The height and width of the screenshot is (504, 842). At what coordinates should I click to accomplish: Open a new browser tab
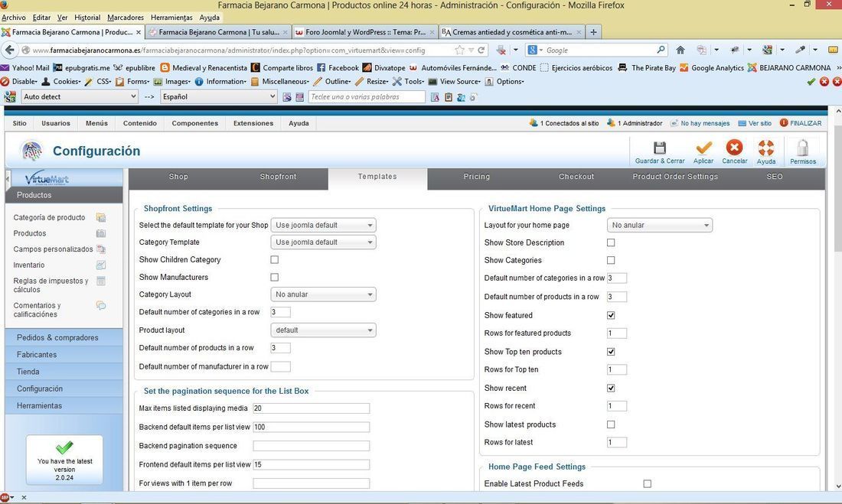coord(593,32)
